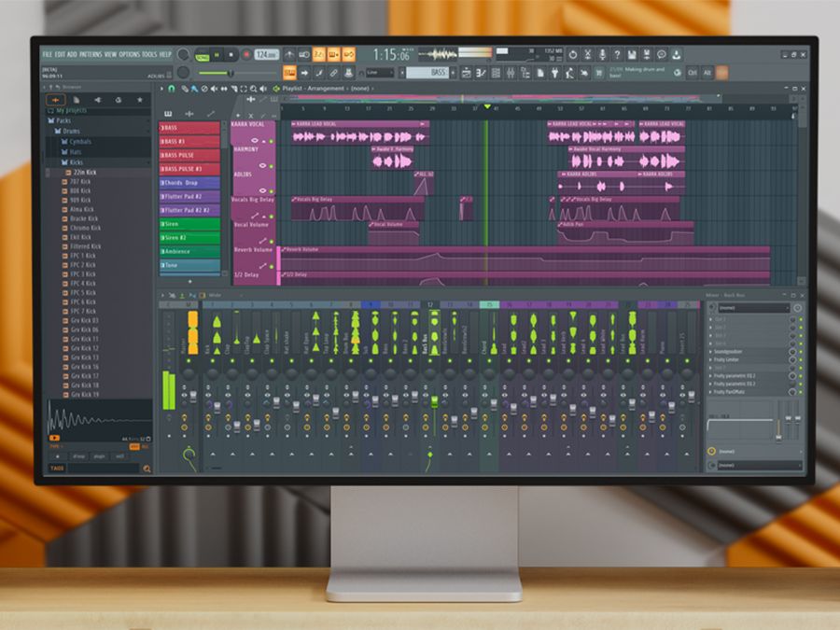Mute the Vocals Big Delay track light
840x630 pixels.
pyautogui.click(x=271, y=216)
